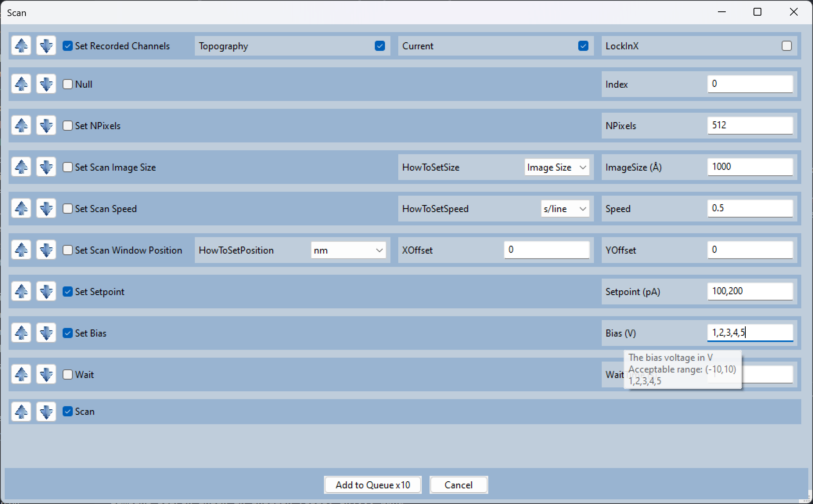Move Set Bias row down
813x504 pixels.
[46, 333]
